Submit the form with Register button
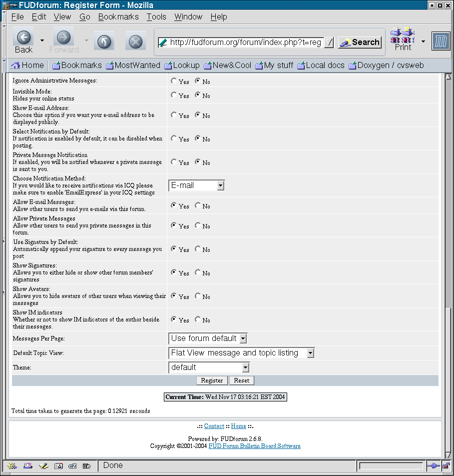Image resolution: width=454 pixels, height=476 pixels. point(212,380)
